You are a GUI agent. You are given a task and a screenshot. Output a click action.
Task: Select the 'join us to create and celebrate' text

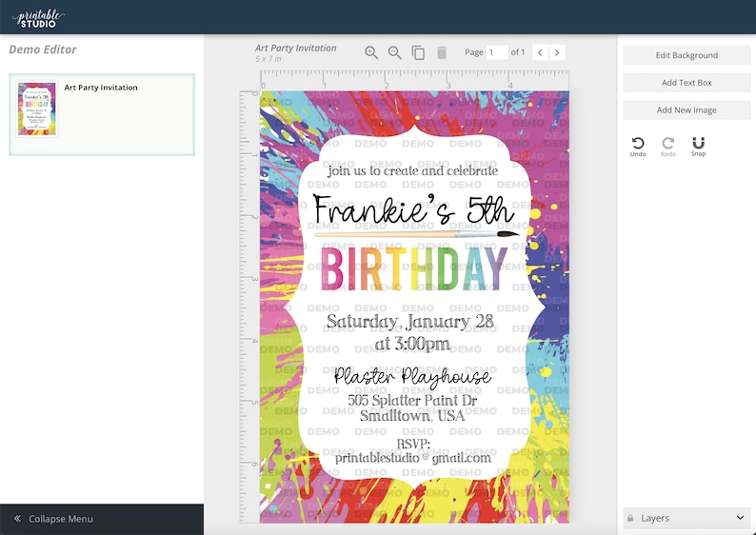(412, 171)
